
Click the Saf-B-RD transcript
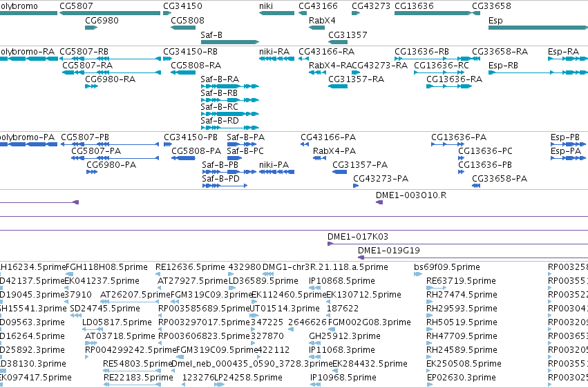(x=230, y=128)
